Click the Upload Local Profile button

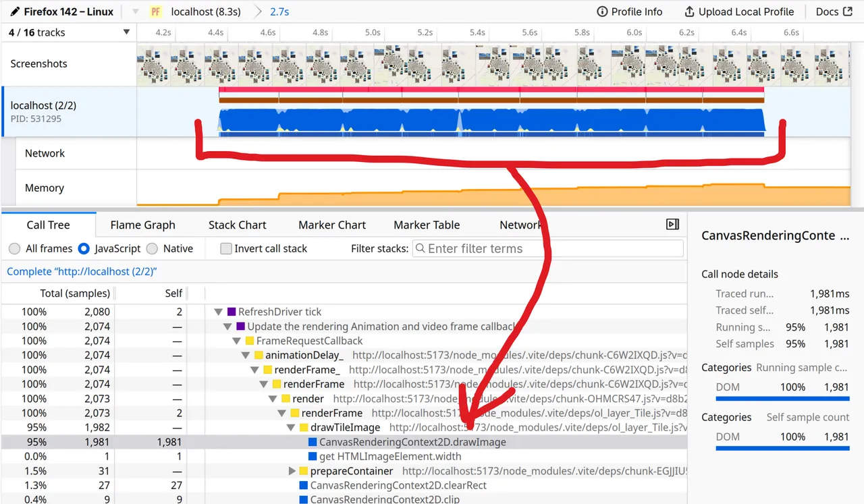tap(739, 11)
